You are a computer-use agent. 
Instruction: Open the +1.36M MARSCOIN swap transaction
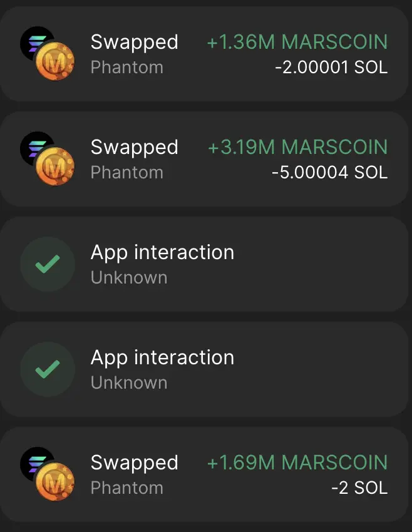click(204, 54)
